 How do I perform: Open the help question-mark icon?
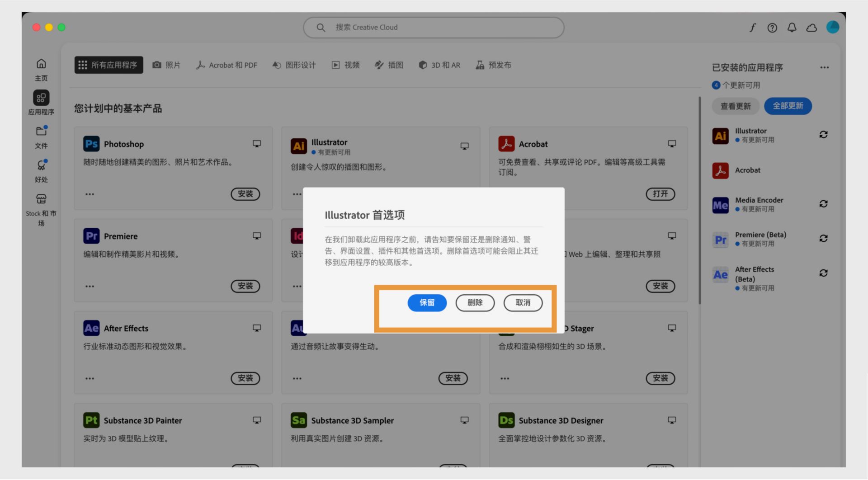coord(772,28)
